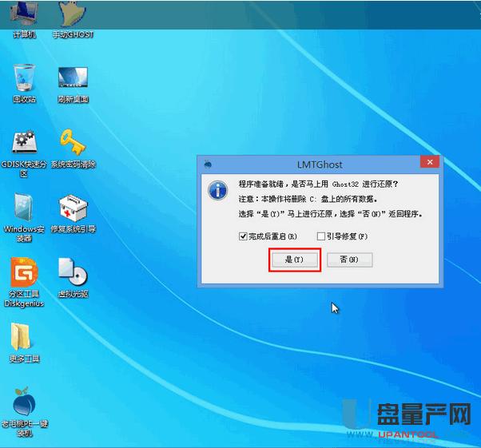Click the LMTGhost dialog title bar text

(320, 165)
